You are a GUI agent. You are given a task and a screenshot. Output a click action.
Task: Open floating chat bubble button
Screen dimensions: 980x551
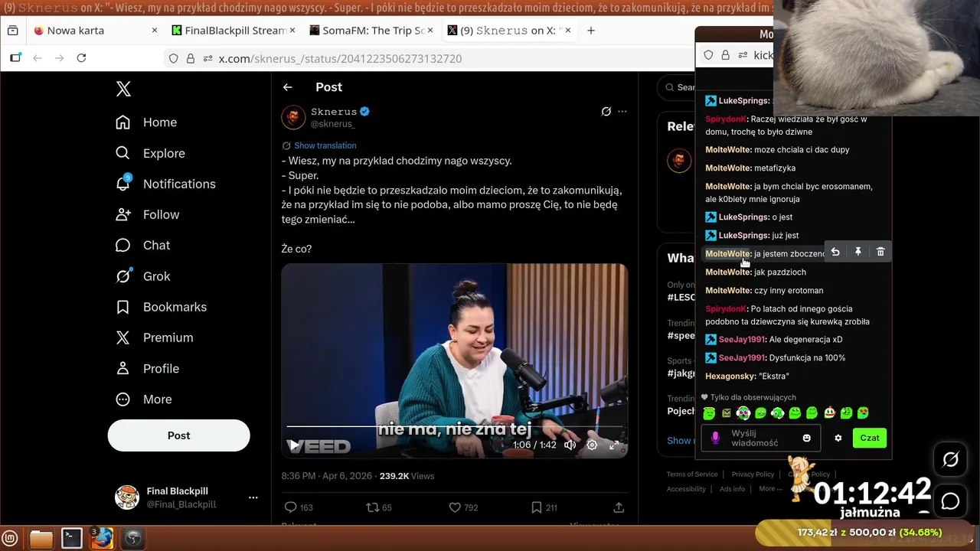[951, 501]
